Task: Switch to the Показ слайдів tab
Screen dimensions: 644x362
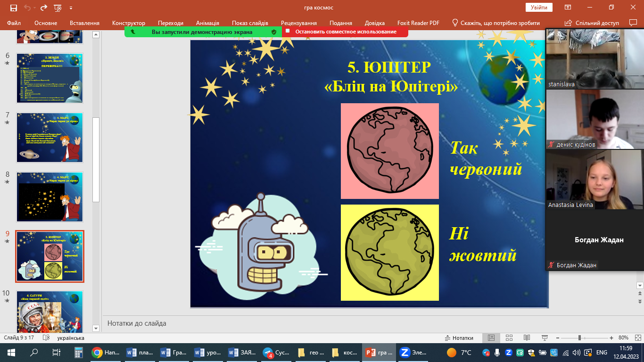Action: point(250,23)
